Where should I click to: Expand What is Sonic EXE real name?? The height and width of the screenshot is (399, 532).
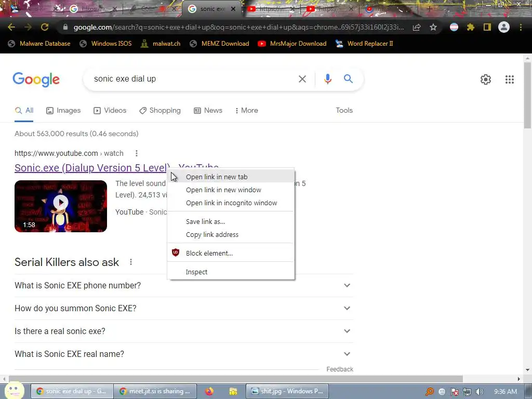(183, 354)
